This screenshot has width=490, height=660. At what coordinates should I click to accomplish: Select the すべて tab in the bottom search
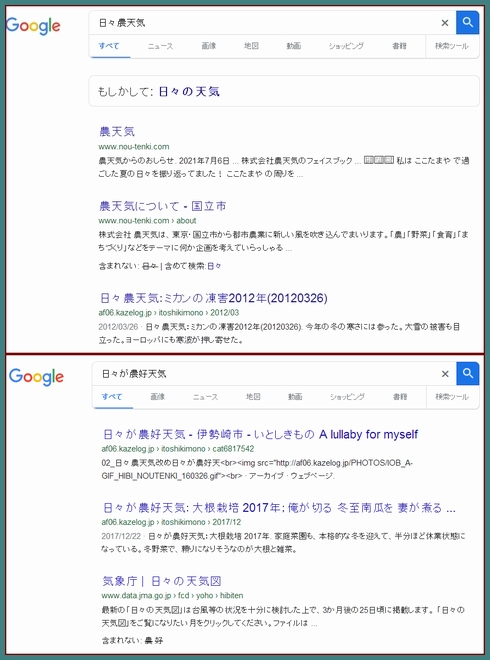(112, 397)
